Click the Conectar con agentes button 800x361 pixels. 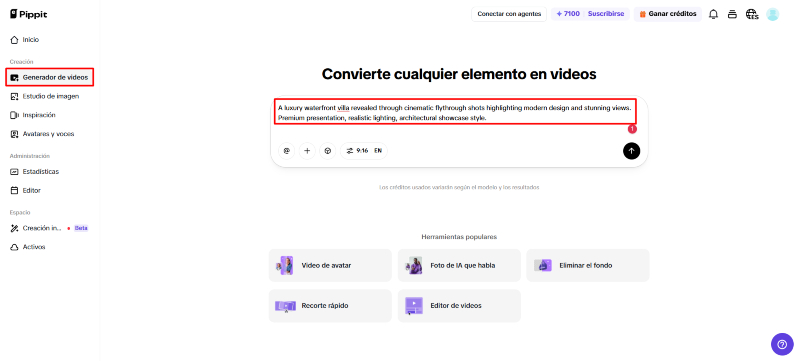click(509, 14)
